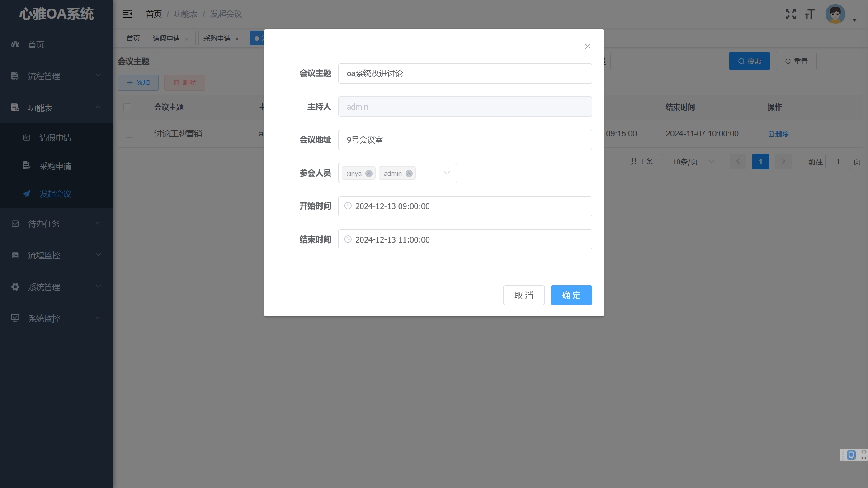Click the 流程管理 sidebar icon

tap(15, 76)
